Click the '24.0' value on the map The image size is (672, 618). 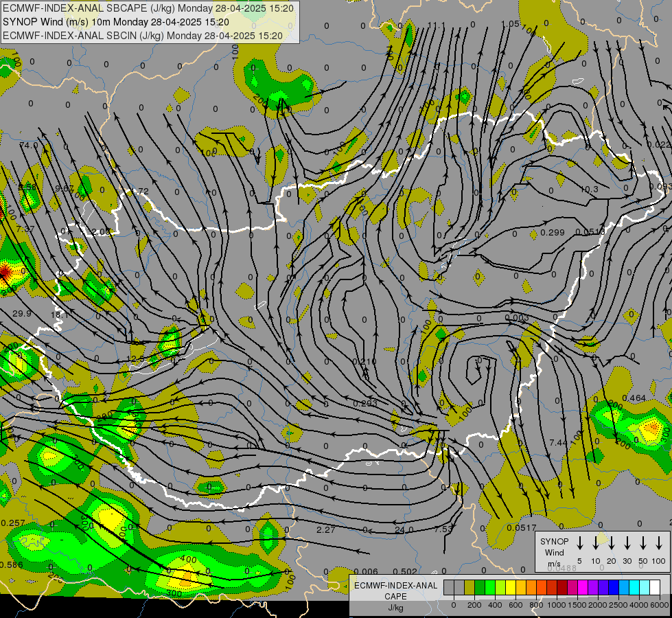click(404, 530)
